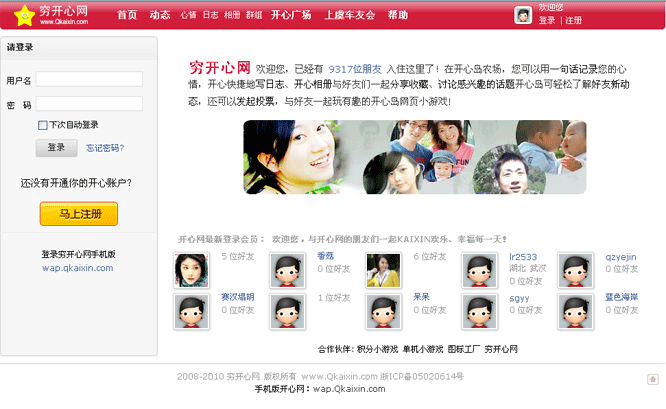Open partner link 穷开心网
Image resolution: width=666 pixels, height=409 pixels.
[x=501, y=349]
